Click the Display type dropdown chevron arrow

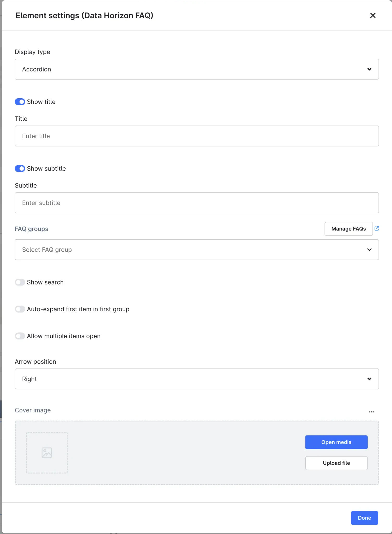point(369,69)
